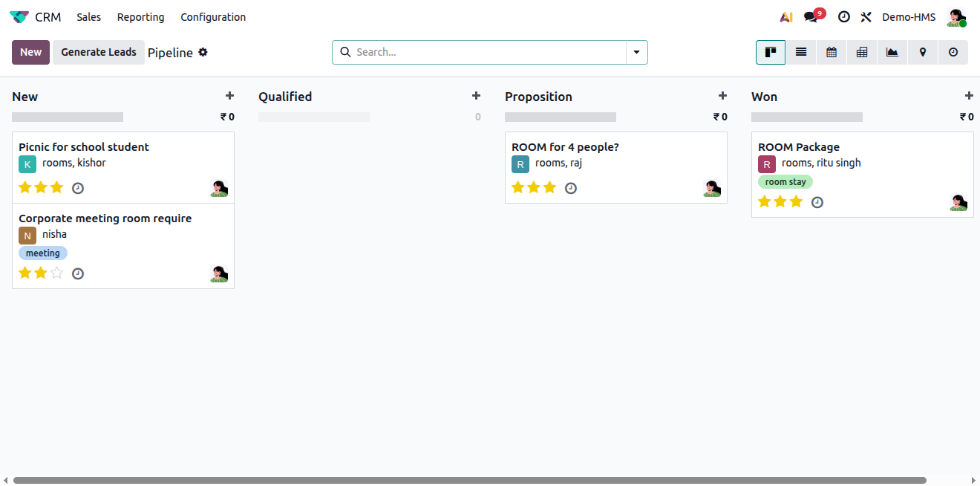
Task: Switch to pivot table view
Action: coord(862,52)
